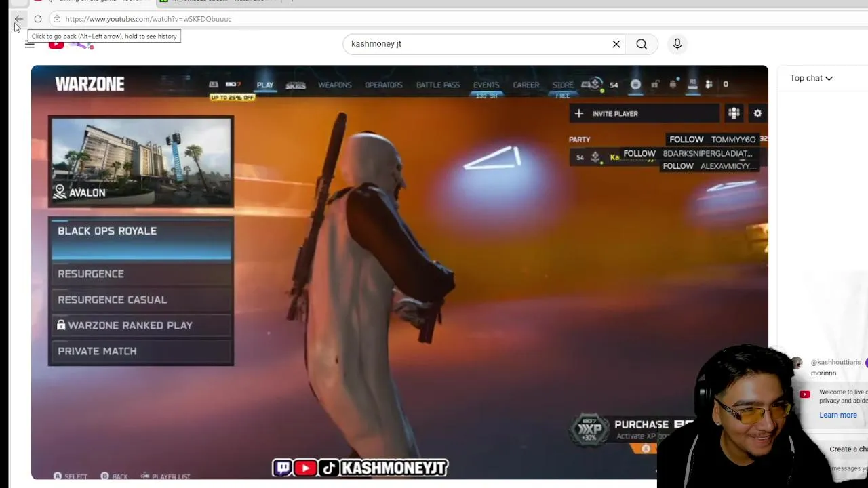The width and height of the screenshot is (868, 488).
Task: Click the BACK prompt at the bottom
Action: tap(114, 476)
